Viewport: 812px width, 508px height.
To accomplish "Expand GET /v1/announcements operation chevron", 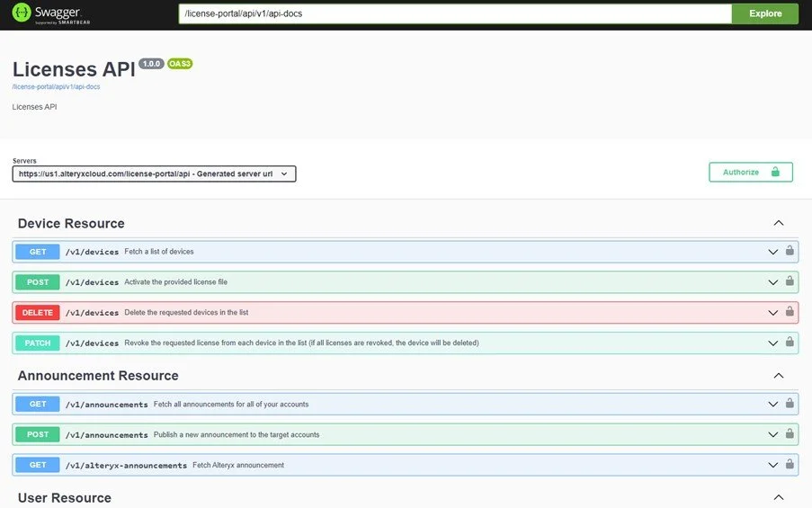I will (772, 404).
